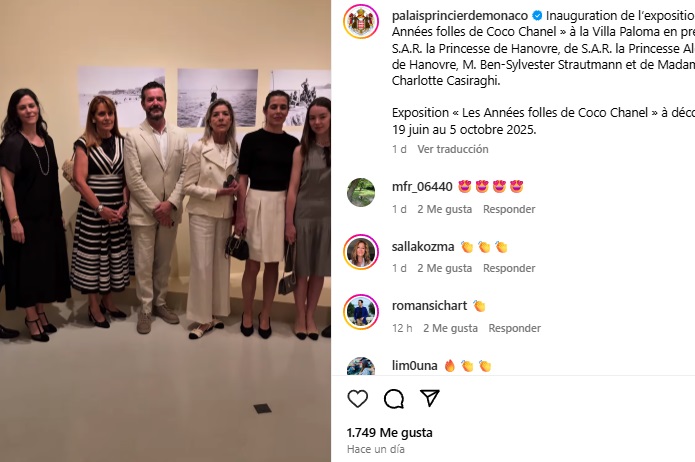
Task: Open mfr_06440's avatar
Action: coord(361,192)
